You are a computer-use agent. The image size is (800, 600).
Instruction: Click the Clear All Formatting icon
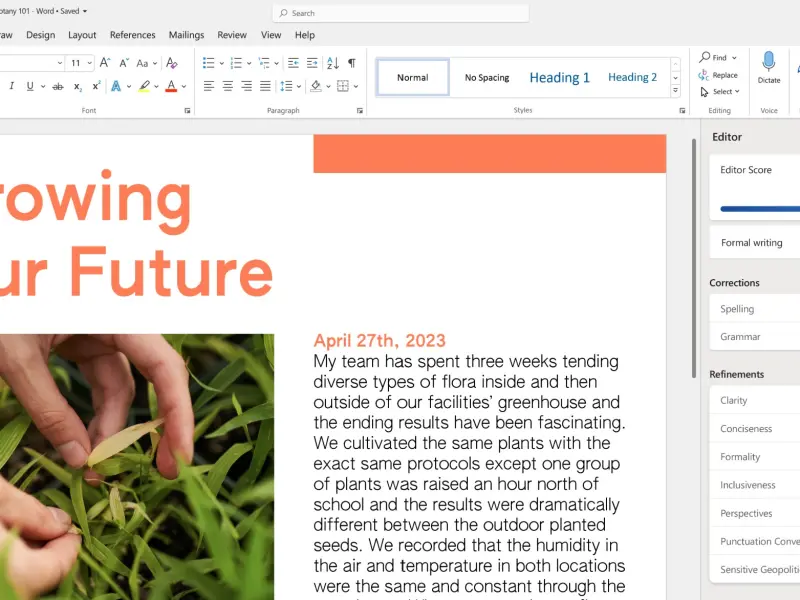172,63
